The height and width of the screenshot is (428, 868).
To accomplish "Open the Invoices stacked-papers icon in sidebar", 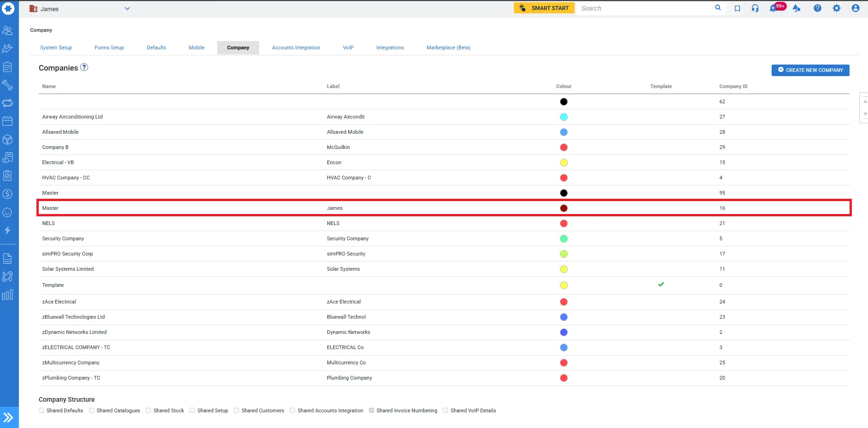I will 7,158.
